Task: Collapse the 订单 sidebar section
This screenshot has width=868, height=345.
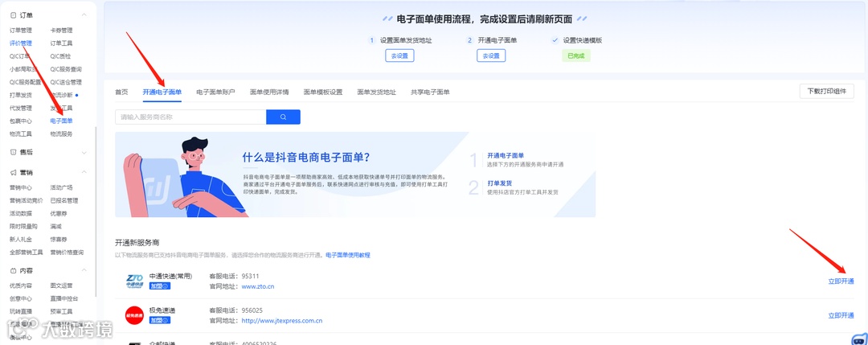Action: pos(84,15)
